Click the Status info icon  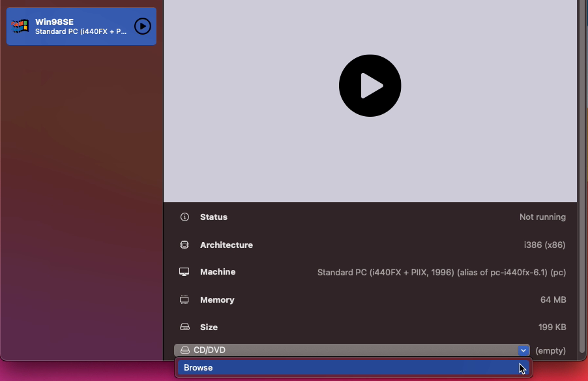coord(184,217)
